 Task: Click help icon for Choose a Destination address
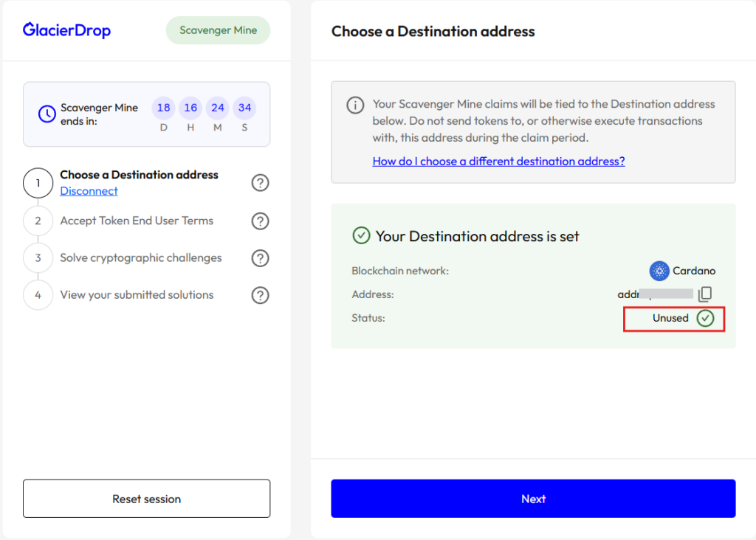pyautogui.click(x=260, y=183)
